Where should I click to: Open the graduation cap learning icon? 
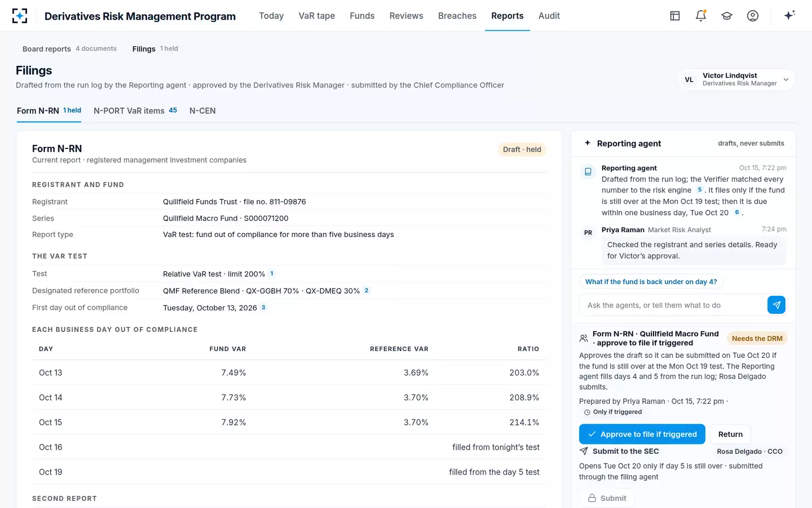click(727, 16)
